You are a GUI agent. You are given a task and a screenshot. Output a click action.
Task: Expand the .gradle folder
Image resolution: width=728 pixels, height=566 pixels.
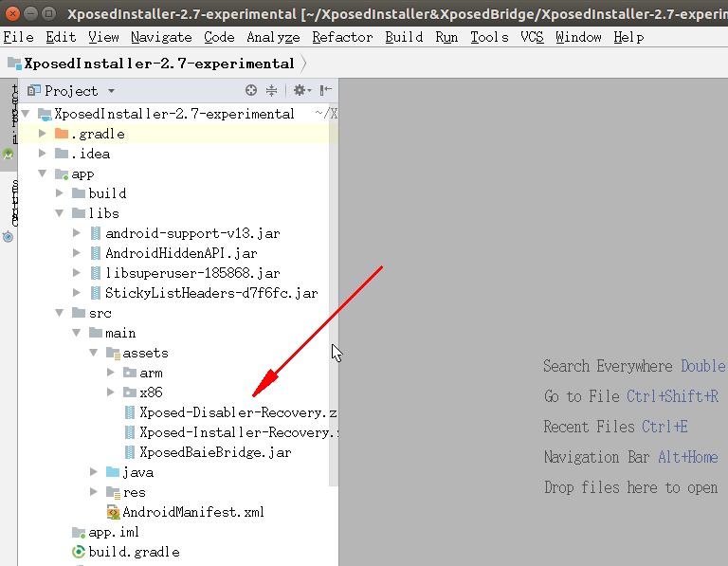point(43,134)
